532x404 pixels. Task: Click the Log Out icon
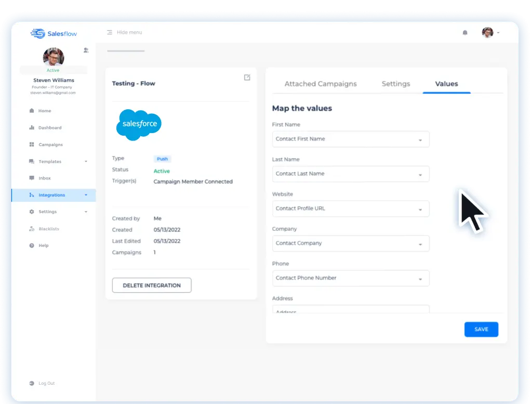point(32,383)
